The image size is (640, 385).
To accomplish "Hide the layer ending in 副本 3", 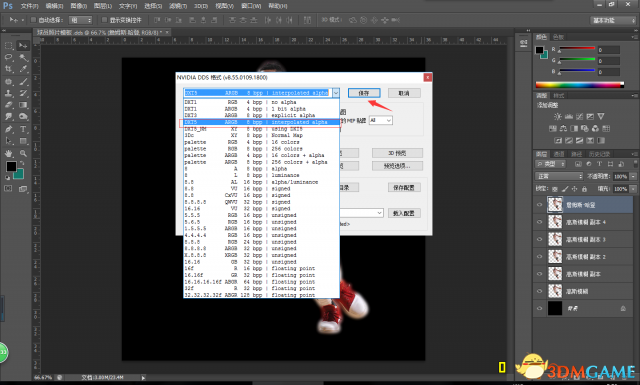I will (x=540, y=239).
